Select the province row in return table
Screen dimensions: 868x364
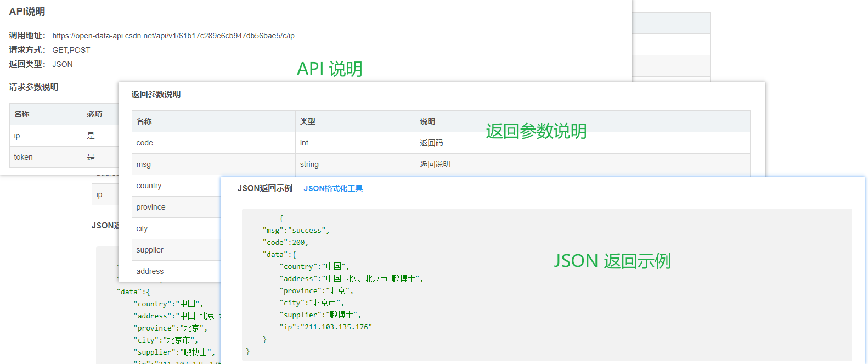tap(151, 207)
